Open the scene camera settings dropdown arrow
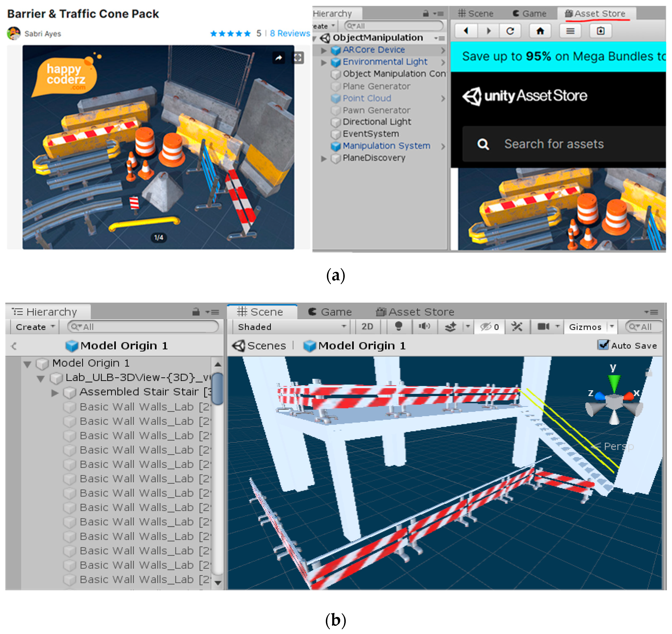This screenshot has width=672, height=634. 558,326
